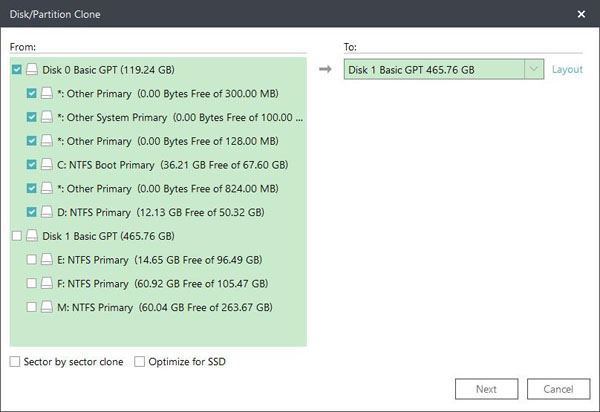Click the Disk 1 drive icon
The width and height of the screenshot is (600, 412).
click(x=32, y=236)
